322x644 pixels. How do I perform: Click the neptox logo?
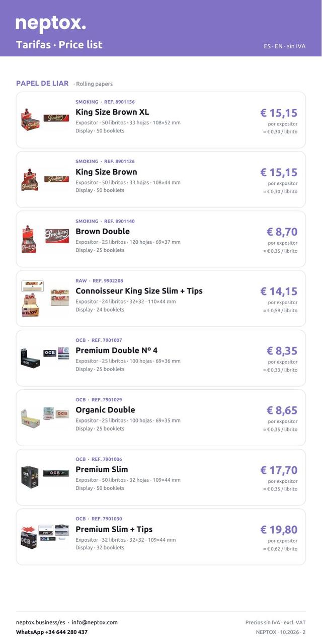pos(51,23)
